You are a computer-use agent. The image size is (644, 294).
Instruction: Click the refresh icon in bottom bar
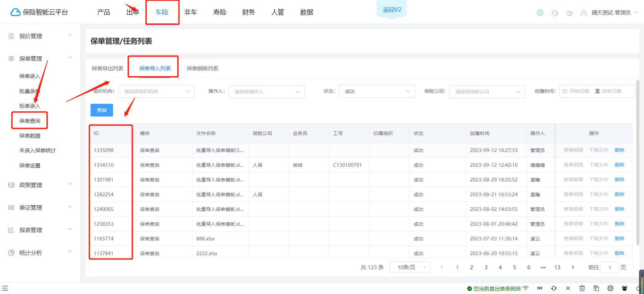pyautogui.click(x=554, y=288)
